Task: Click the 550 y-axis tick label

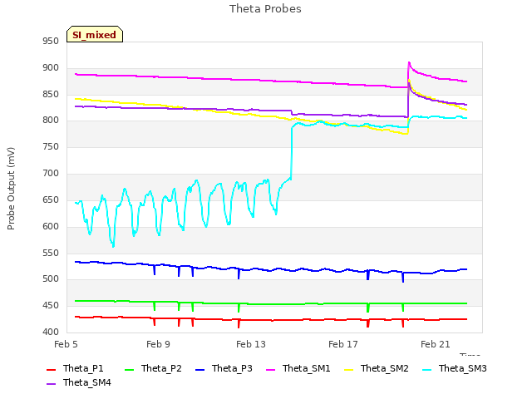Action: click(51, 253)
